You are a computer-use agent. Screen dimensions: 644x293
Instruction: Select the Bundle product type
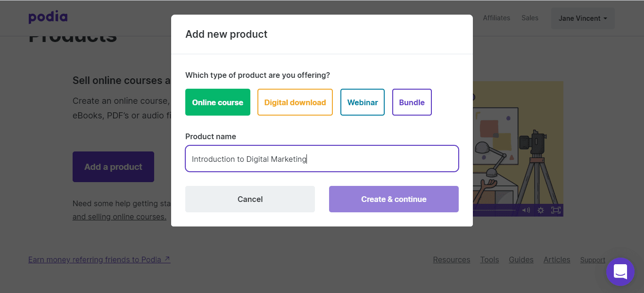coord(412,102)
